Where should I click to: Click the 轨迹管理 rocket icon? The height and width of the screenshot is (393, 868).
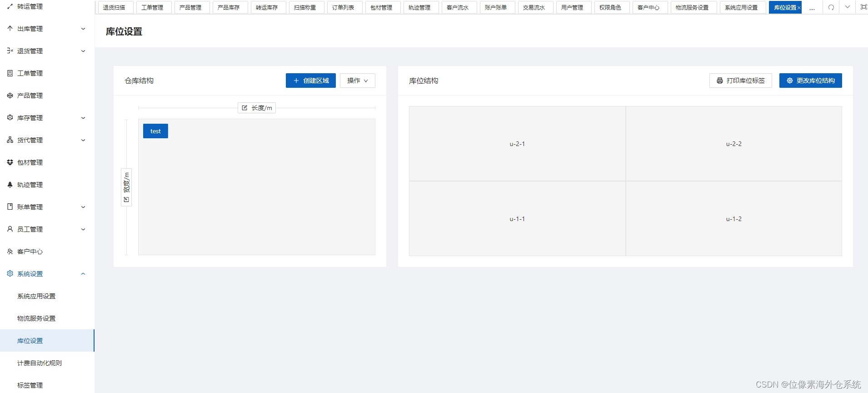coord(10,184)
